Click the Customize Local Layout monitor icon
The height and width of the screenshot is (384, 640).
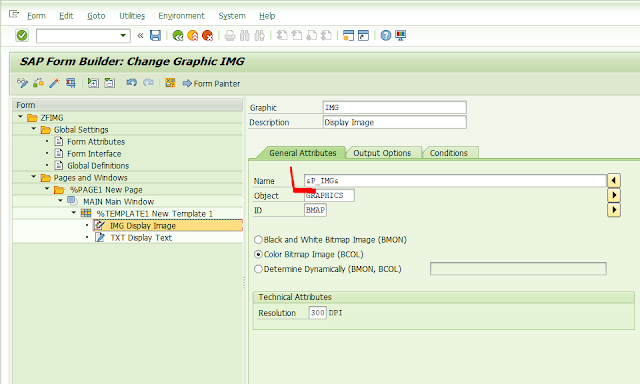(x=400, y=36)
